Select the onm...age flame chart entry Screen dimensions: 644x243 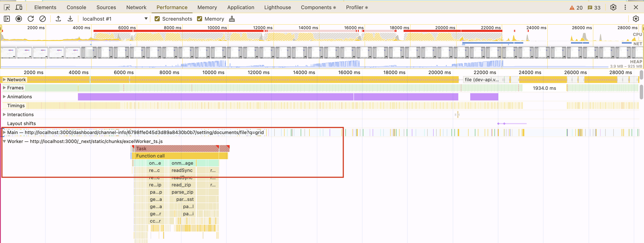(182, 163)
